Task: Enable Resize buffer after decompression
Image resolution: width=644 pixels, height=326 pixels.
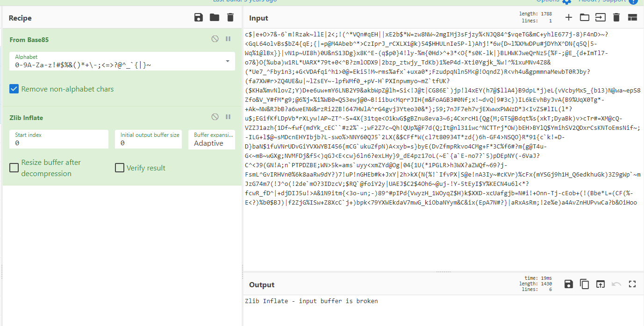Action: (14, 168)
